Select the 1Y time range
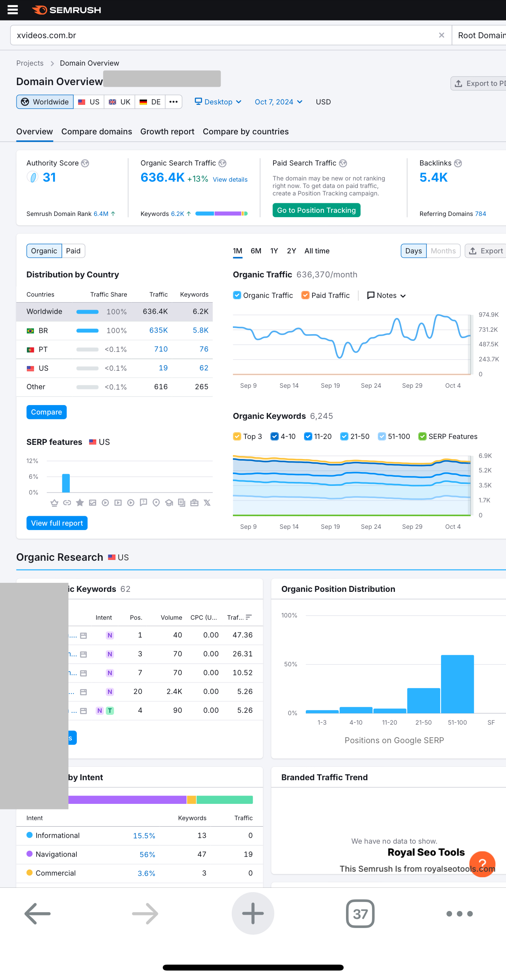The height and width of the screenshot is (980, 506). pos(274,251)
